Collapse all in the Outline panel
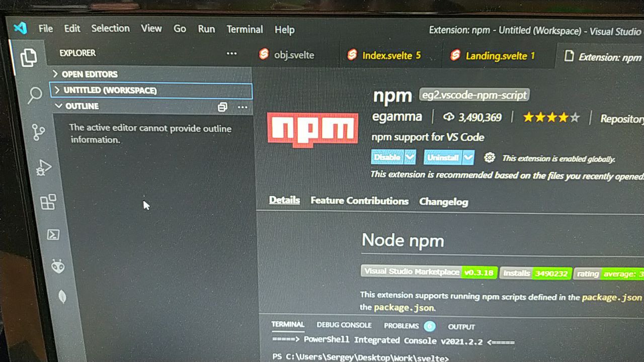Screen dimensions: 644x362 click(x=222, y=107)
